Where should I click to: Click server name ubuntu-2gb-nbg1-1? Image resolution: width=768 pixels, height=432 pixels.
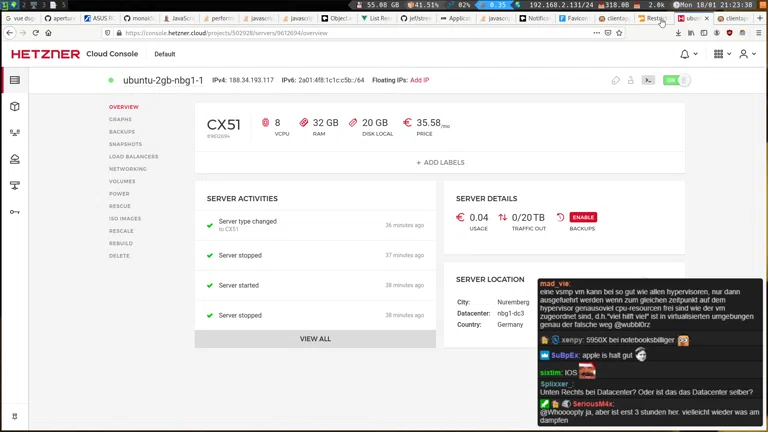click(163, 80)
